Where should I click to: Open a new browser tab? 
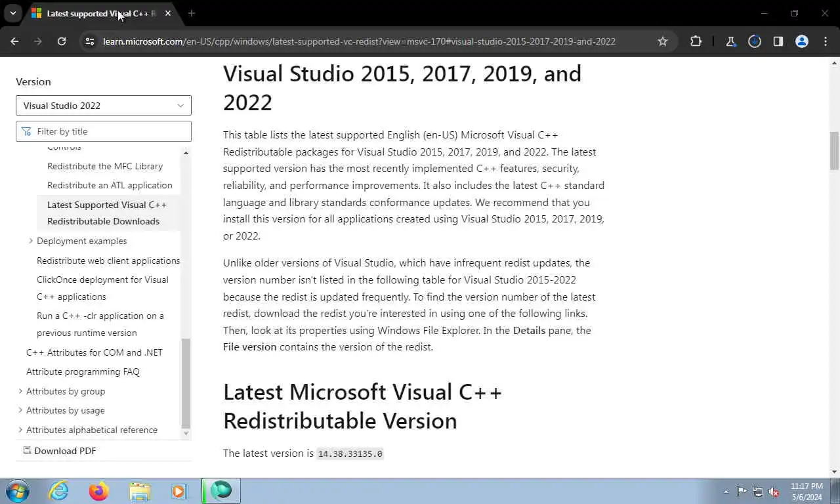[x=191, y=13]
